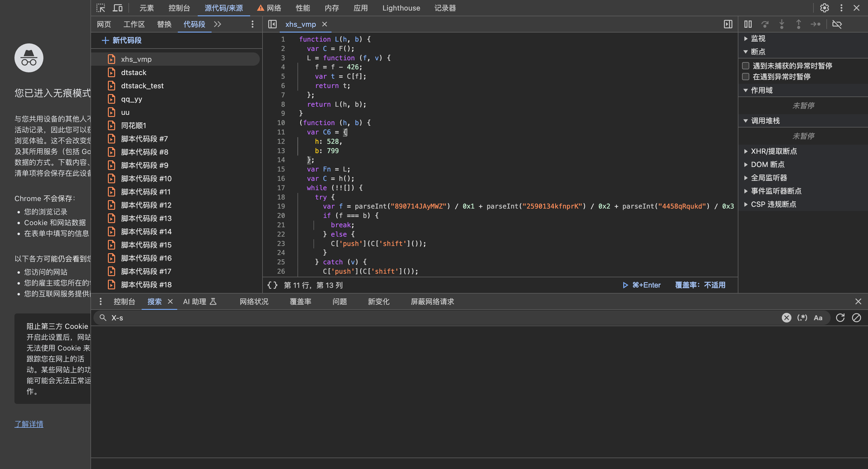This screenshot has width=868, height=469.
Task: Toggle the regular expression search option
Action: (x=802, y=318)
